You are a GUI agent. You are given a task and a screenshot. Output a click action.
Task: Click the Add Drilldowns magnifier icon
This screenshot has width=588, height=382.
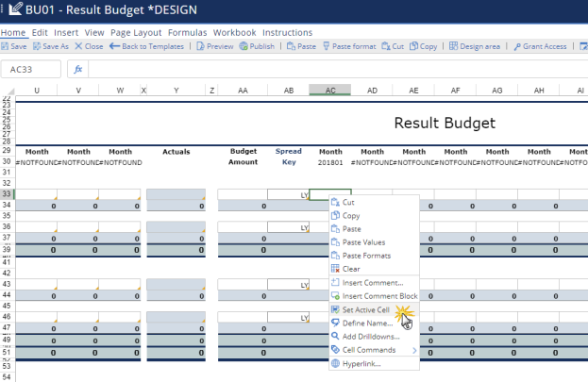tap(335, 337)
